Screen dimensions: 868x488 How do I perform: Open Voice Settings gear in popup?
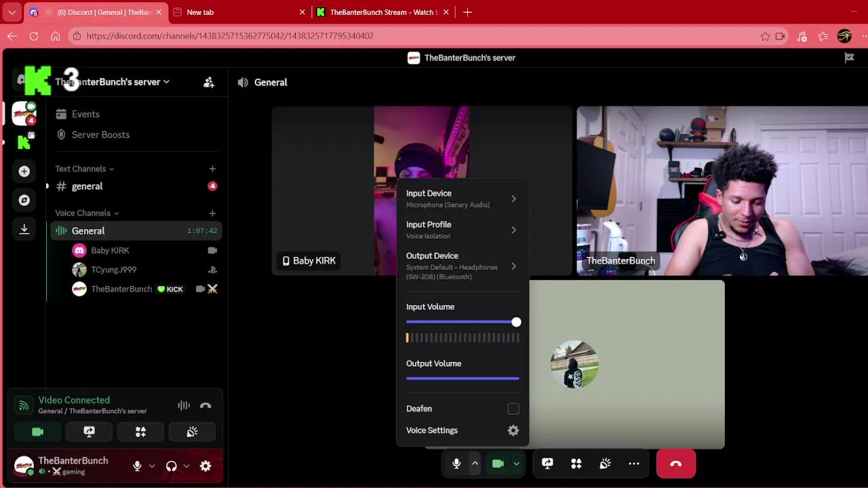513,430
